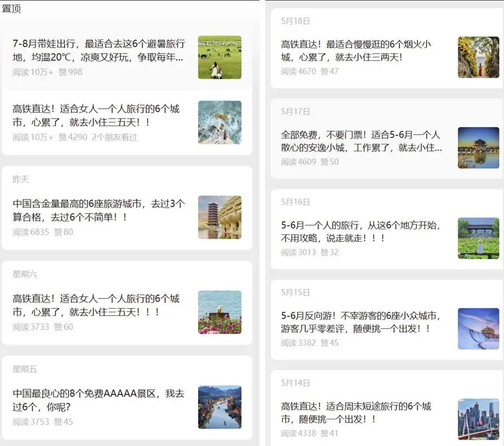The height and width of the screenshot is (446, 504).
Task: Click "阅读 4609 赞 50" stats
Action: pos(309,162)
